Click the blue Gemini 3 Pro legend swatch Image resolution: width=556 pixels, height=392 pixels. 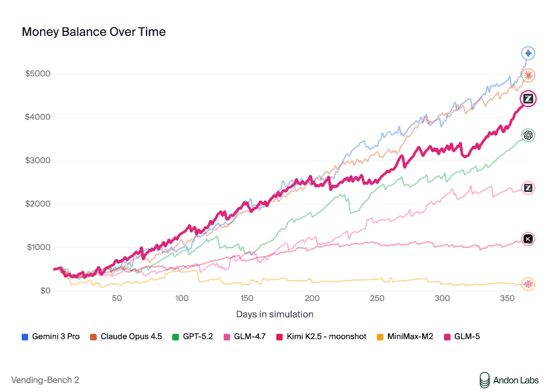pyautogui.click(x=25, y=337)
